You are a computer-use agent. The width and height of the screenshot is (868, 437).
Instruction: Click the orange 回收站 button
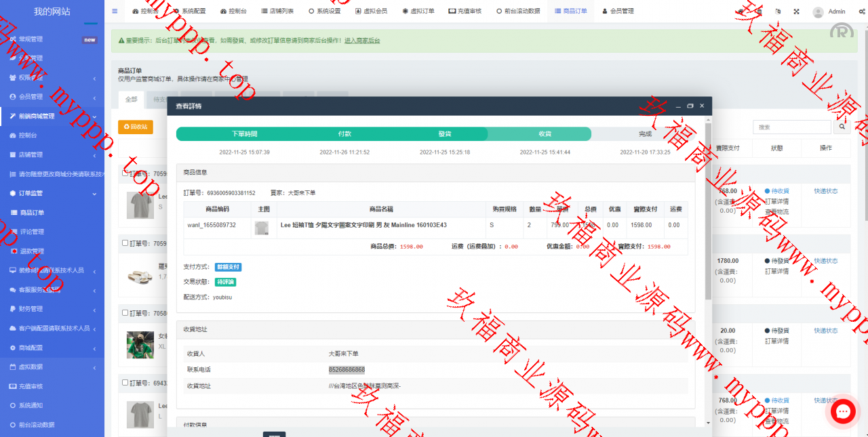[136, 127]
